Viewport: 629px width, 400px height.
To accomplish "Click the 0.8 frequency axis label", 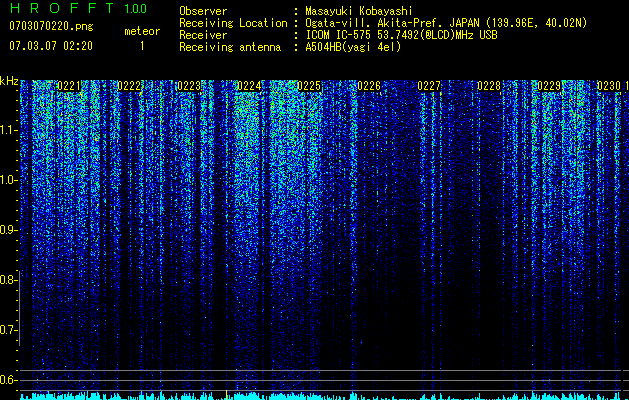I will pyautogui.click(x=9, y=280).
